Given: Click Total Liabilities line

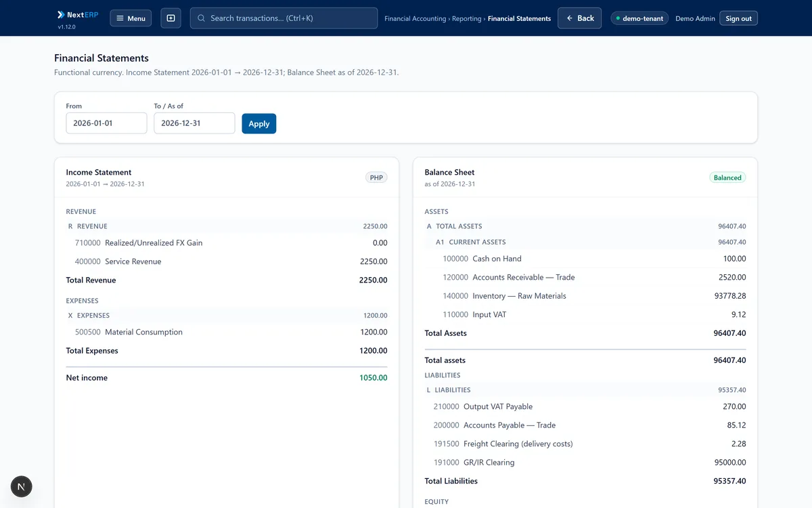Looking at the screenshot, I should pyautogui.click(x=585, y=481).
